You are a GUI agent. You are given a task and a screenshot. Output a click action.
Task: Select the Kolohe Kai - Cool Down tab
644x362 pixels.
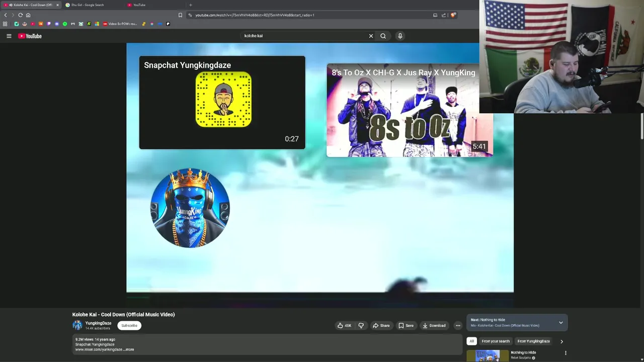click(x=30, y=5)
